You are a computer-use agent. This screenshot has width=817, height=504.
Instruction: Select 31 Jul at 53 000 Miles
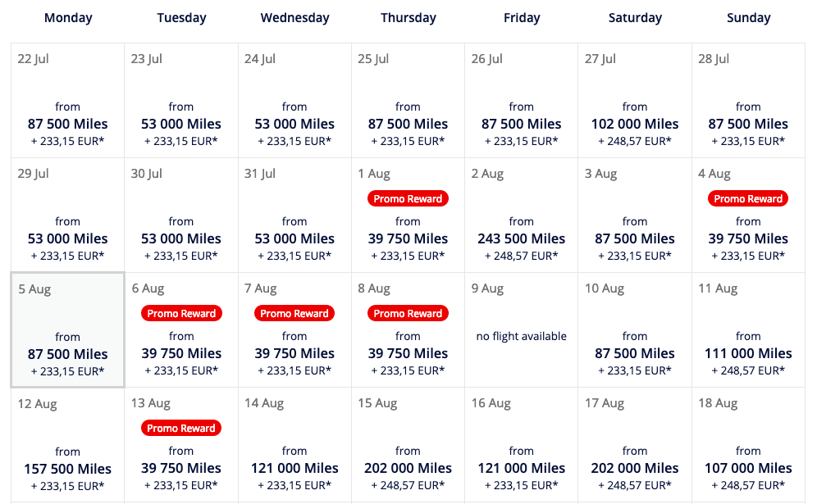(x=294, y=238)
